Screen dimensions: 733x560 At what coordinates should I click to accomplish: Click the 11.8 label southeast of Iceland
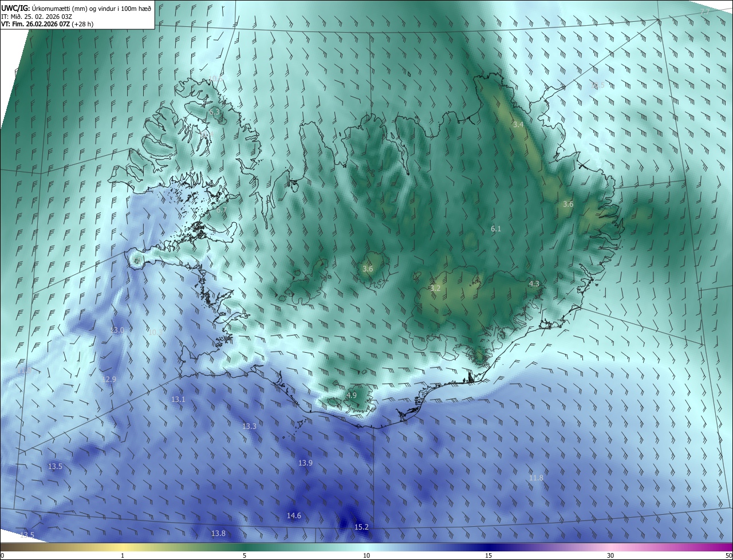pyautogui.click(x=536, y=478)
